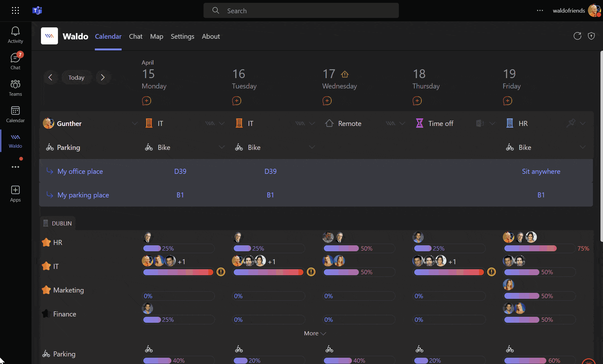
Task: Expand More departments list
Action: [315, 333]
